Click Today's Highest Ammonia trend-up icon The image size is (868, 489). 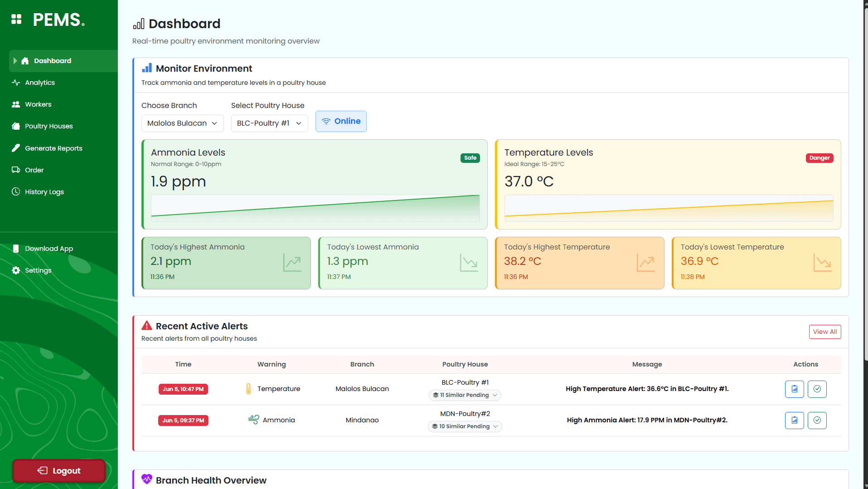coord(292,263)
